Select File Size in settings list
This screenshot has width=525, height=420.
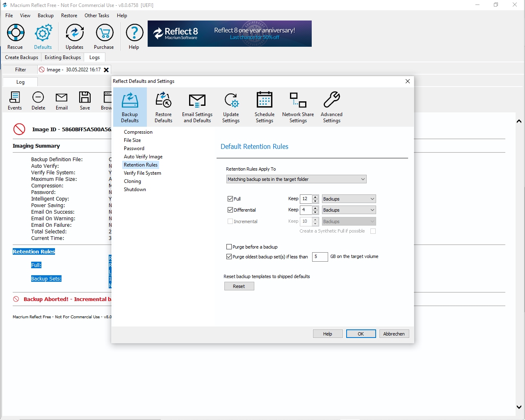click(x=132, y=140)
